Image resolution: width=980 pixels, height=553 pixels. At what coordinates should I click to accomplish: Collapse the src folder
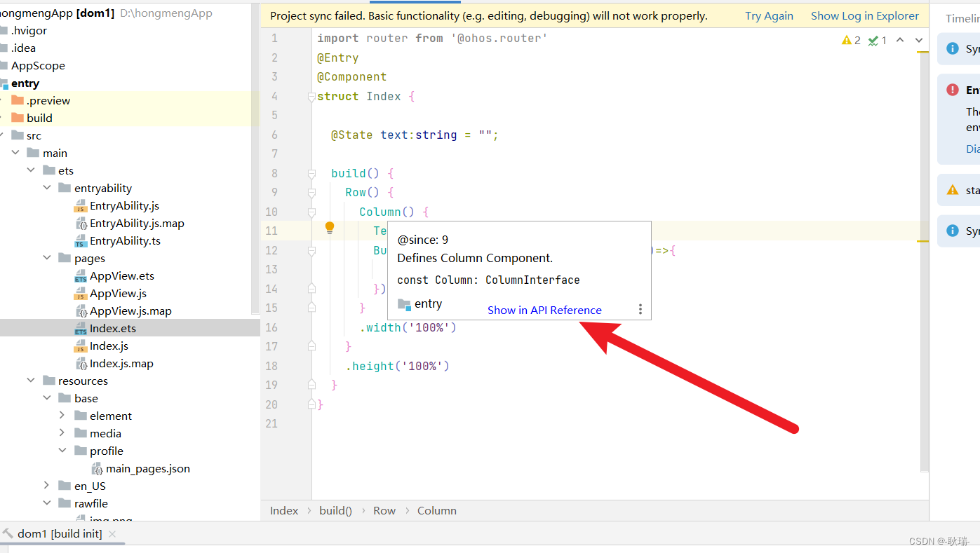click(2, 135)
